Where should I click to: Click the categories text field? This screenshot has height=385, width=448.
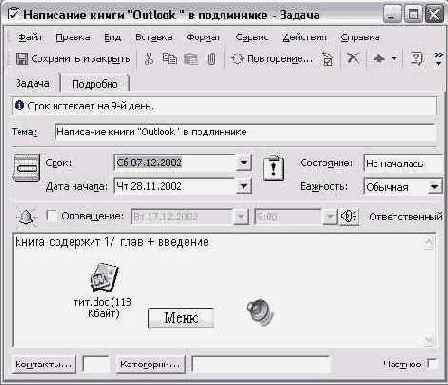[x=261, y=364]
